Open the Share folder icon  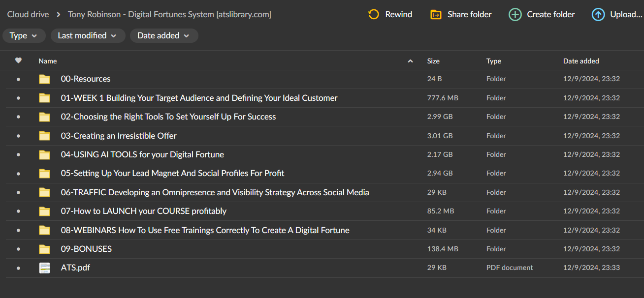point(435,14)
